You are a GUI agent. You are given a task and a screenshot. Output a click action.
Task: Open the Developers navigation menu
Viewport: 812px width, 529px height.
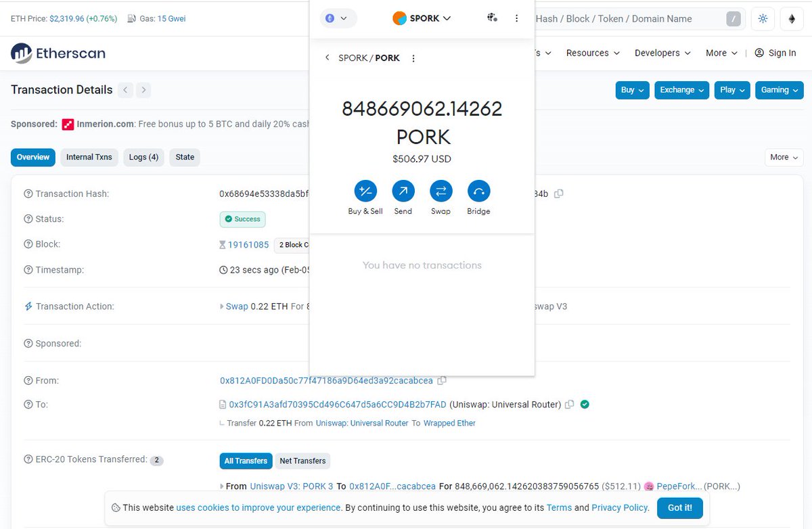tap(662, 53)
